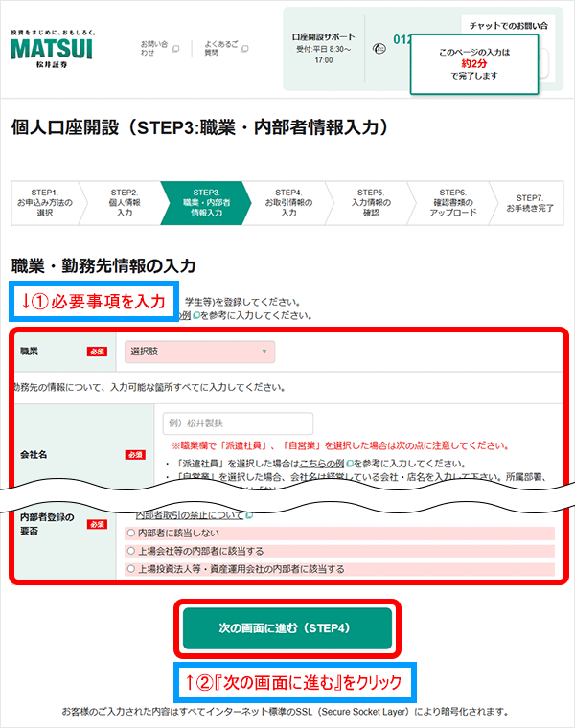The width and height of the screenshot is (575, 728).
Task: Click STEP6 確認書類のアップロード step
Action: (453, 203)
